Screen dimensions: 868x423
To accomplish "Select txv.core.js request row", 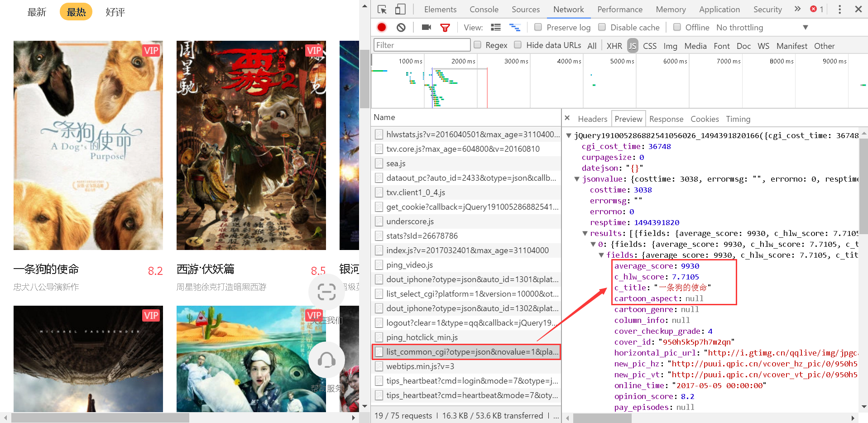I will (466, 149).
